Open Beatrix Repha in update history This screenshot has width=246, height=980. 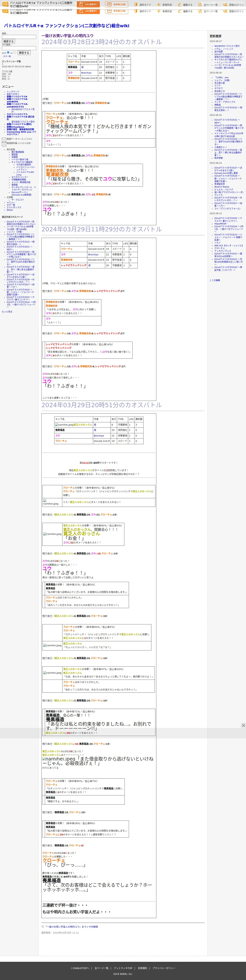click(x=222, y=187)
